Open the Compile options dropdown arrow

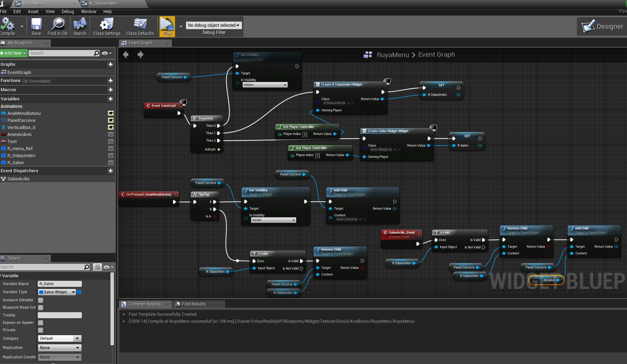click(x=22, y=26)
